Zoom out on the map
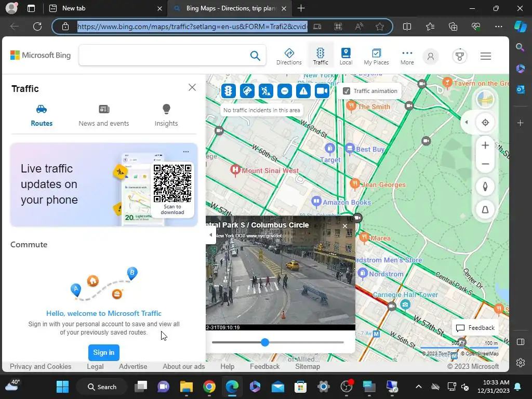532x399 pixels. (x=485, y=164)
